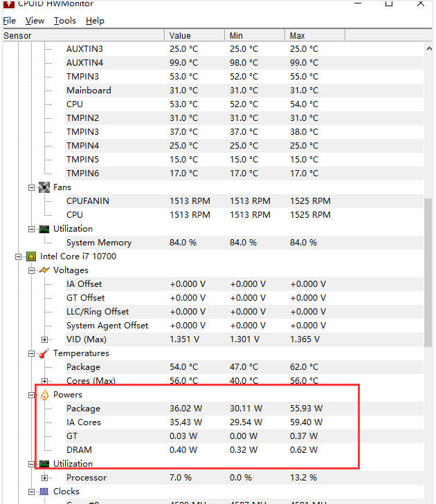Viewport: 436px width, 504px height.
Task: Click the Utilization icon above System Memory
Action: click(x=44, y=229)
